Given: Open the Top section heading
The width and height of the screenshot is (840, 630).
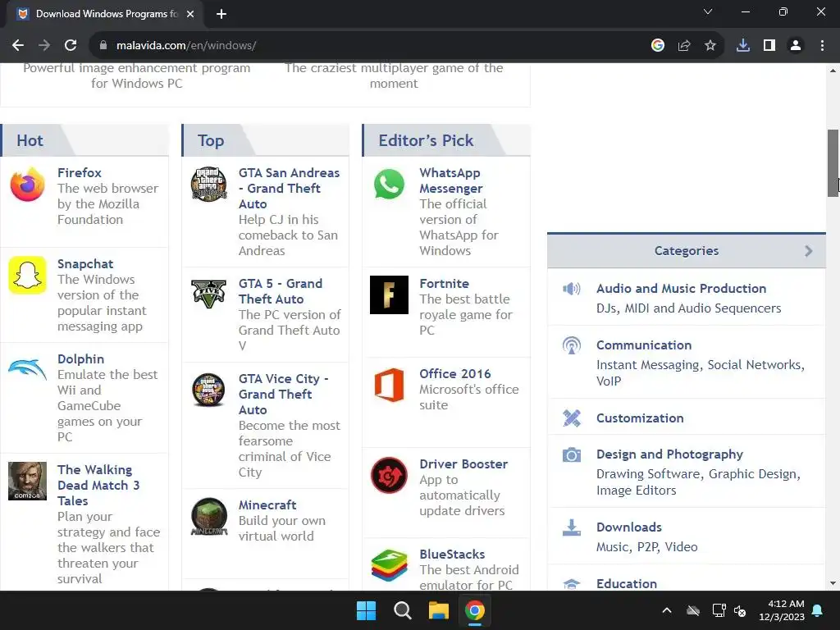Looking at the screenshot, I should pyautogui.click(x=211, y=140).
